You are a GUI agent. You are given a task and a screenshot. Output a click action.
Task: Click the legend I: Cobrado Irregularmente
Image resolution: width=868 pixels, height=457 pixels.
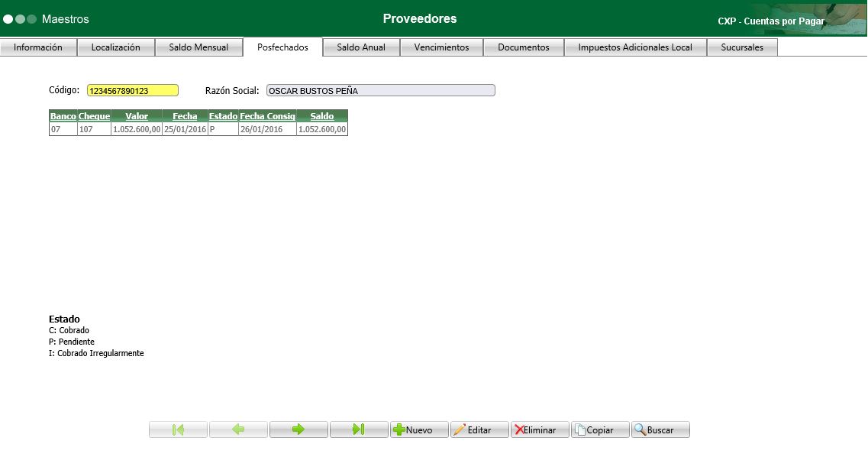pyautogui.click(x=96, y=353)
